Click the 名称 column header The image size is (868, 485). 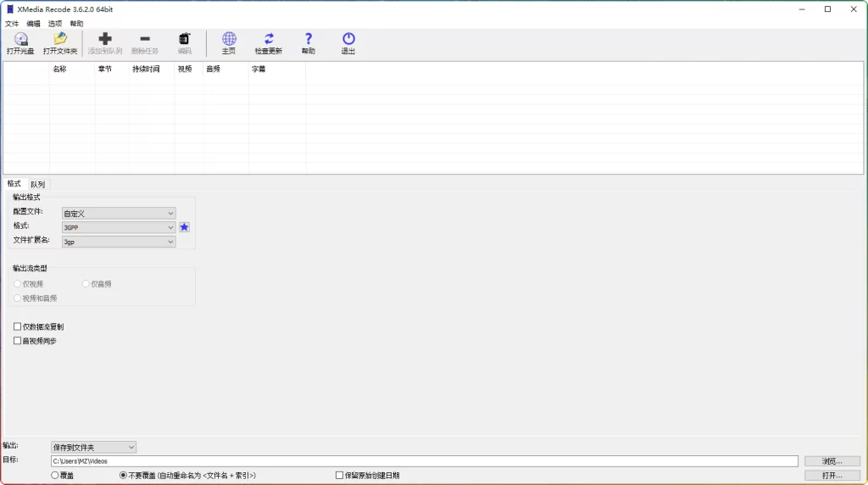coord(72,70)
